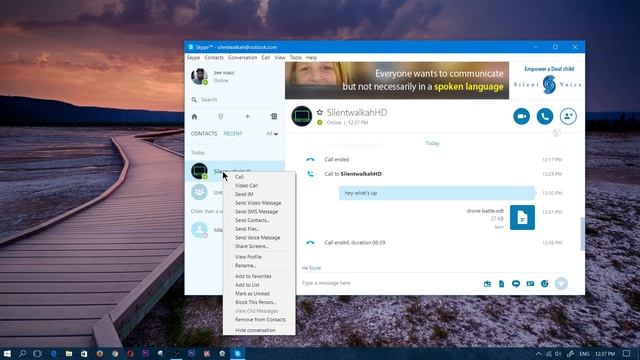Toggle favorite star next to SilentwalkahHD

(320, 112)
